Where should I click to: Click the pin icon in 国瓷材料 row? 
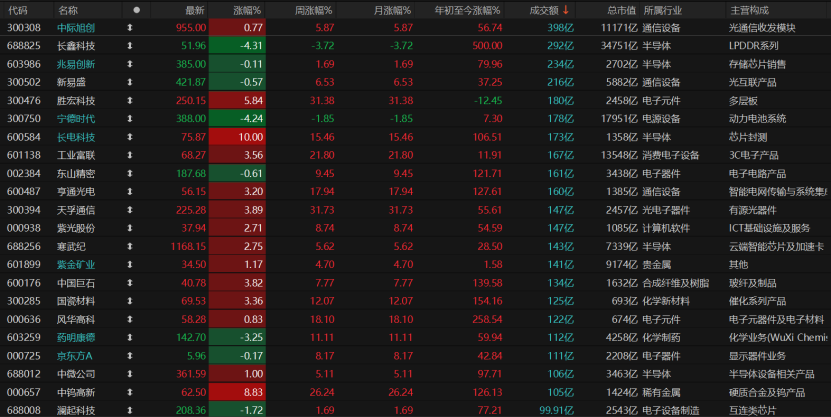pos(130,301)
